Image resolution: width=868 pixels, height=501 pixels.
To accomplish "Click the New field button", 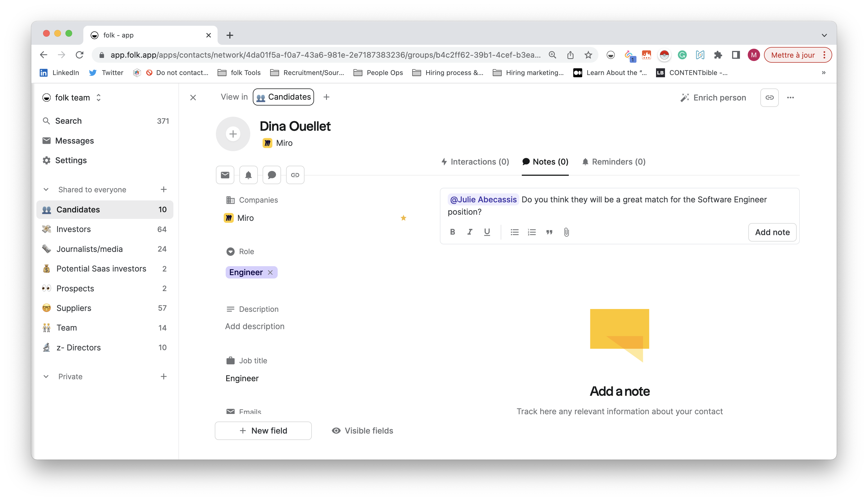I will 263,430.
